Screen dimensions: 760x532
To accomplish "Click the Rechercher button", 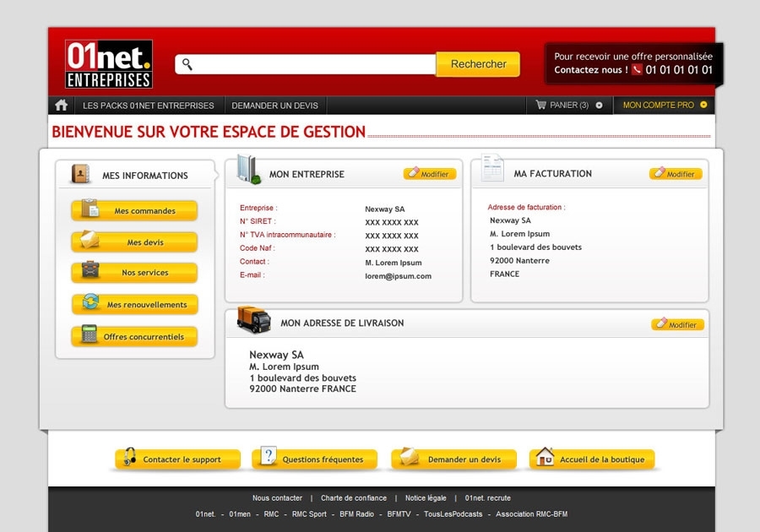I will (478, 64).
